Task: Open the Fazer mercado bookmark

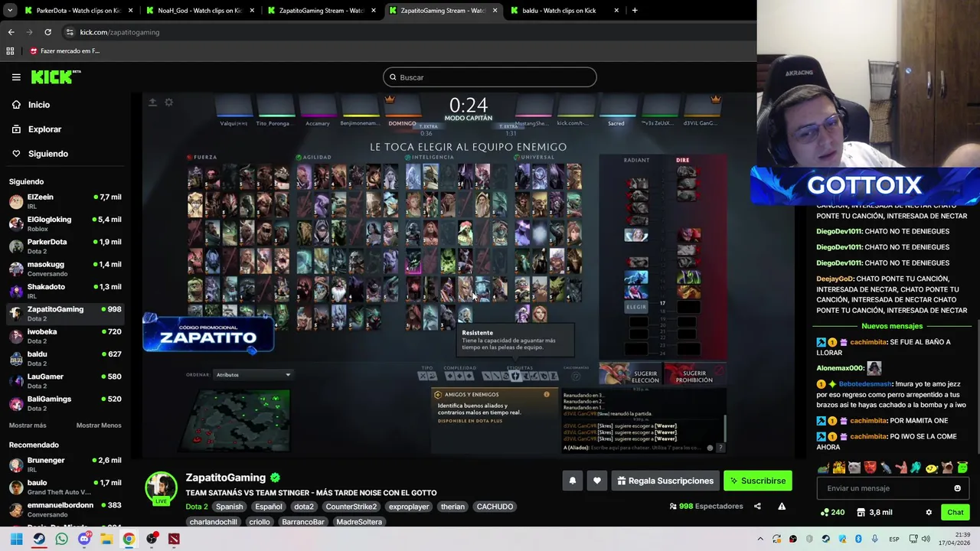Action: (x=66, y=51)
